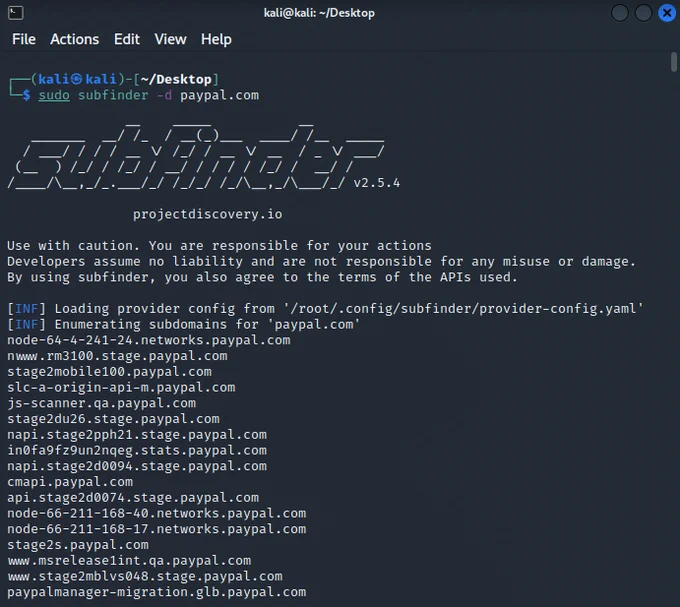Click the terminal icon in the title bar
Image resolution: width=680 pixels, height=607 pixels.
tap(16, 13)
